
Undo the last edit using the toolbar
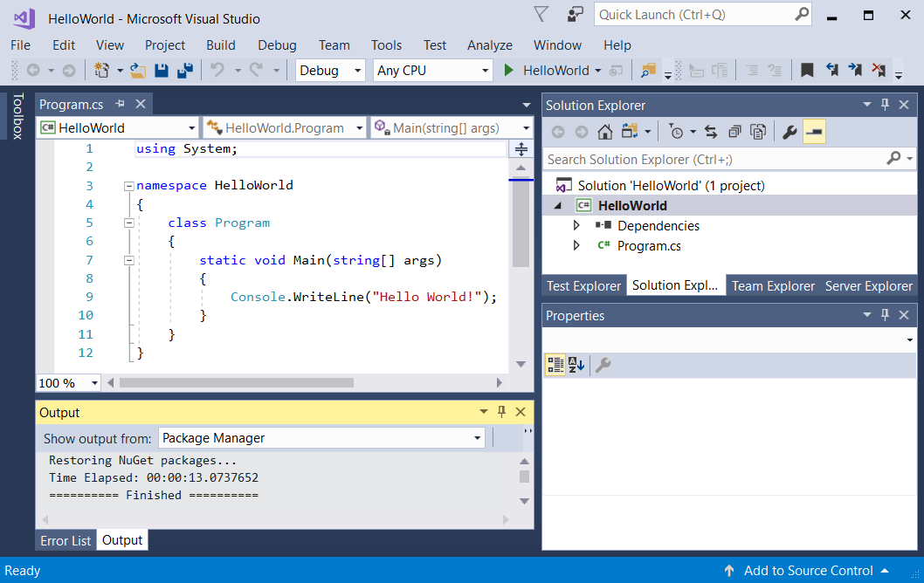pos(217,70)
